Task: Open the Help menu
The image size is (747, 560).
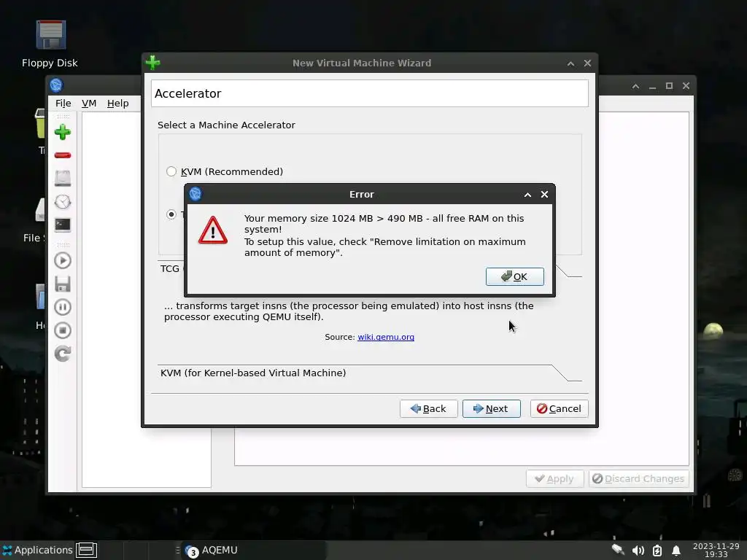Action: (117, 104)
